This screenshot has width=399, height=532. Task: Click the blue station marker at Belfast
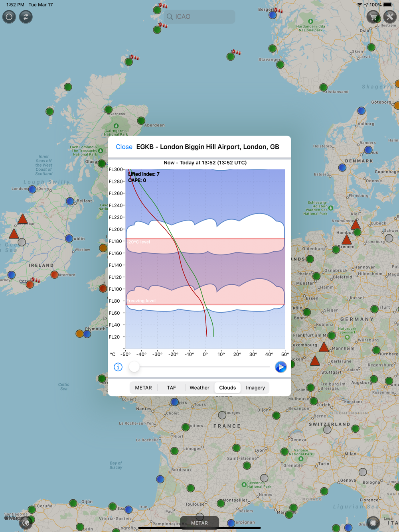[x=70, y=201]
